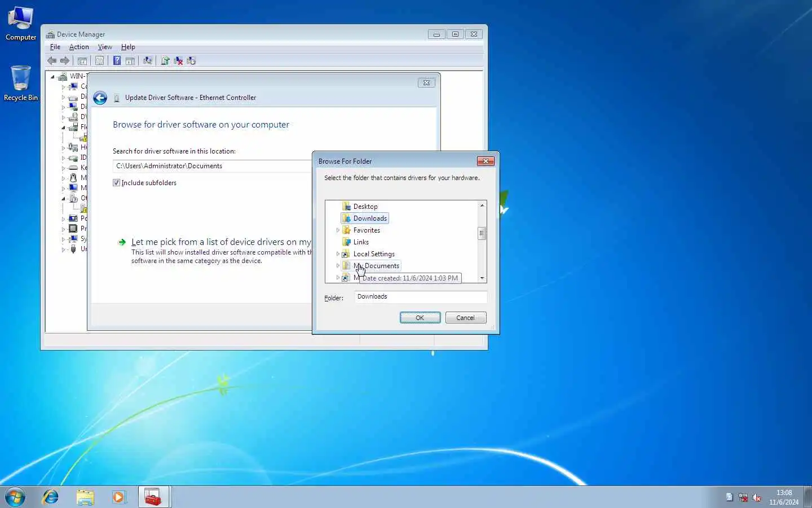The image size is (812, 508).
Task: Collapse the 'Ot' Other devices category
Action: click(x=63, y=199)
